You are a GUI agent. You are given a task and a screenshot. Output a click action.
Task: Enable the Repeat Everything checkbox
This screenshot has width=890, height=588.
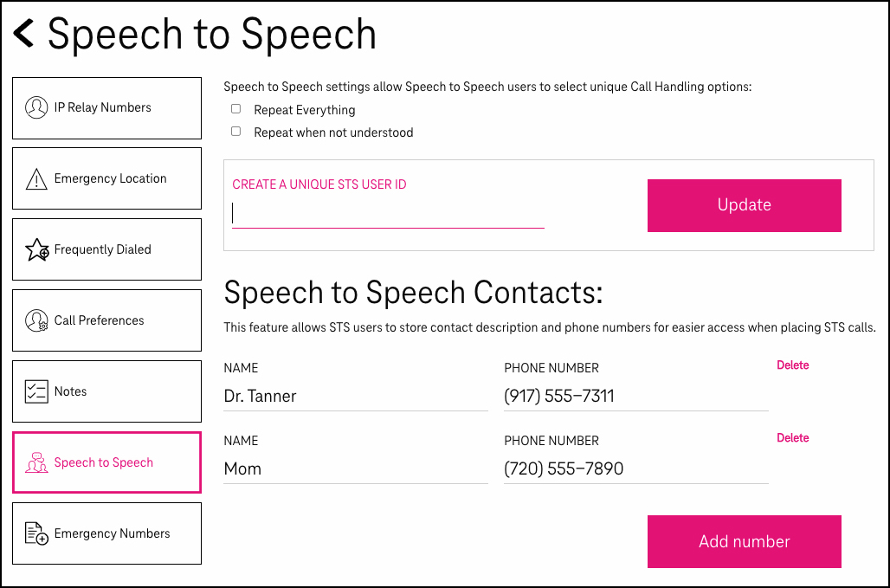point(235,108)
